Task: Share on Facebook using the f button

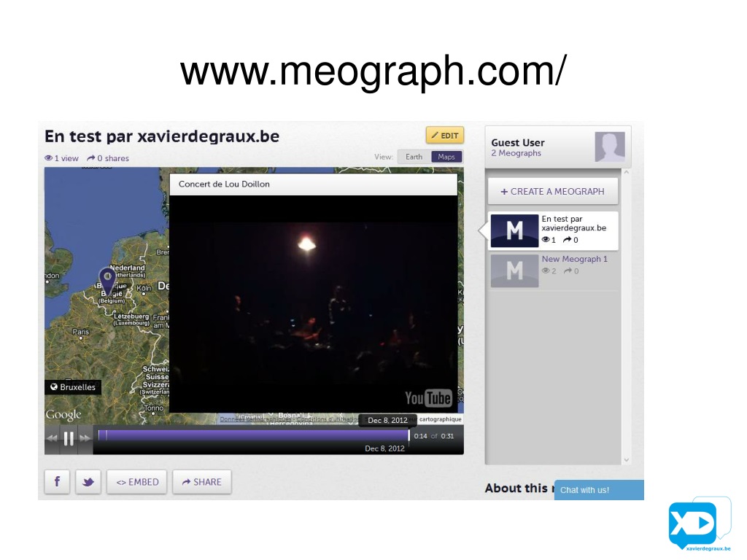Action: point(57,482)
